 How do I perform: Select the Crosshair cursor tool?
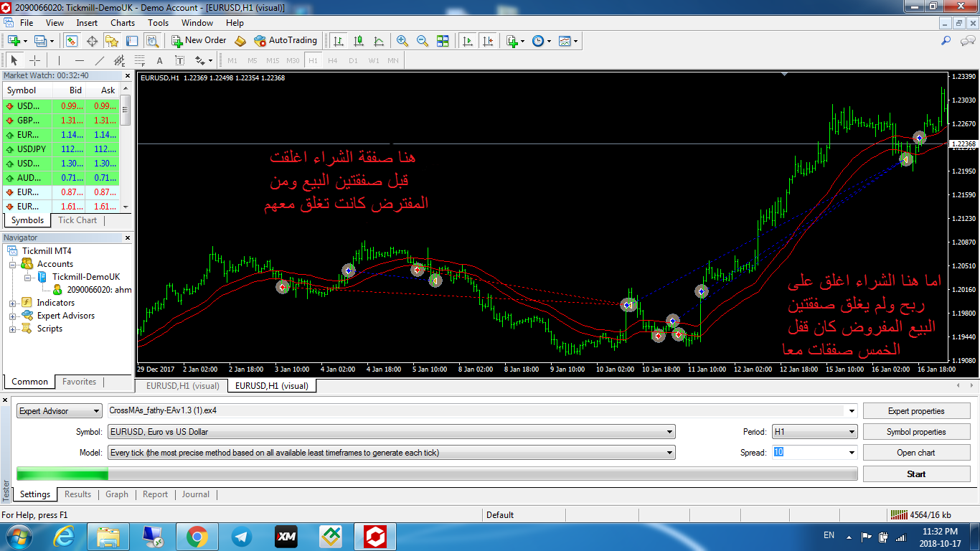click(34, 60)
